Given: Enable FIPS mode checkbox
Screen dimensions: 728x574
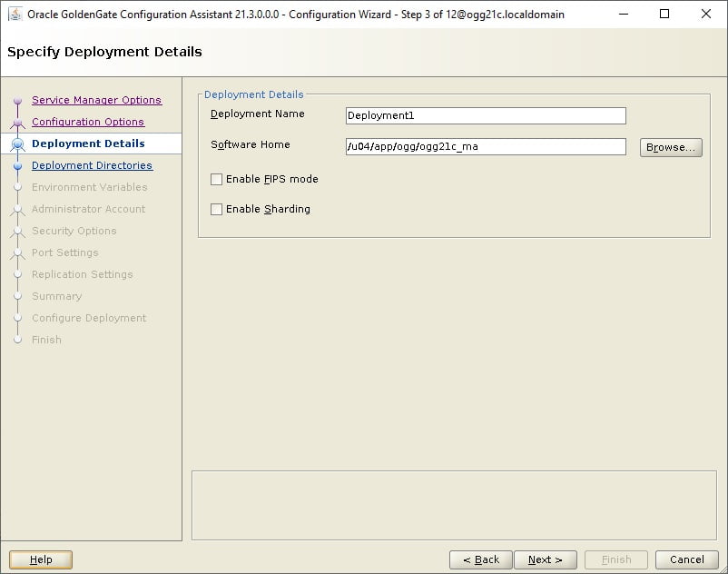Looking at the screenshot, I should point(216,179).
